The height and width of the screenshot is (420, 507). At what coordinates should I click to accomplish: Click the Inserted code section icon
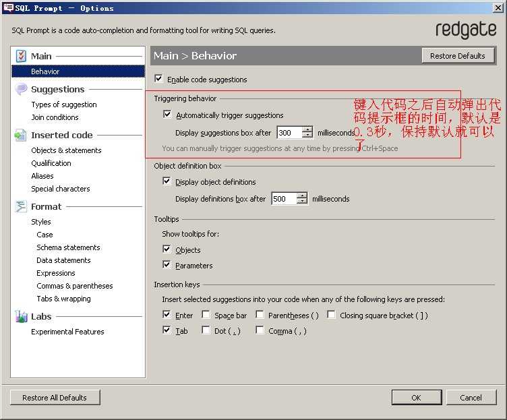tap(20, 135)
